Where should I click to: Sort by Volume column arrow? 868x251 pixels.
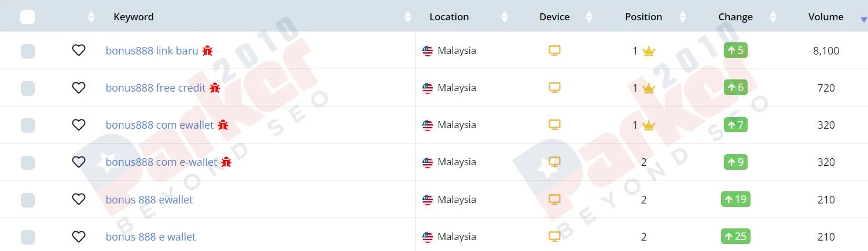click(x=863, y=19)
